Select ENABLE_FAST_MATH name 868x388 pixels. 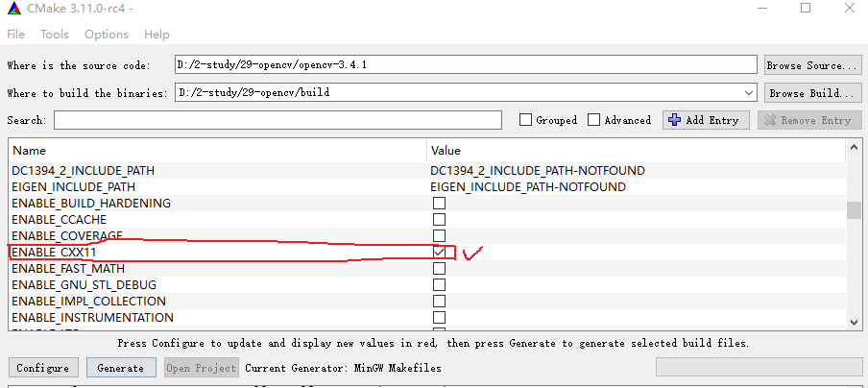click(68, 269)
